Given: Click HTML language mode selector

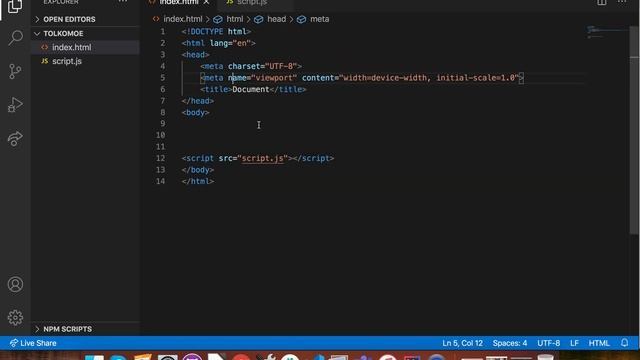Looking at the screenshot, I should pos(599,343).
